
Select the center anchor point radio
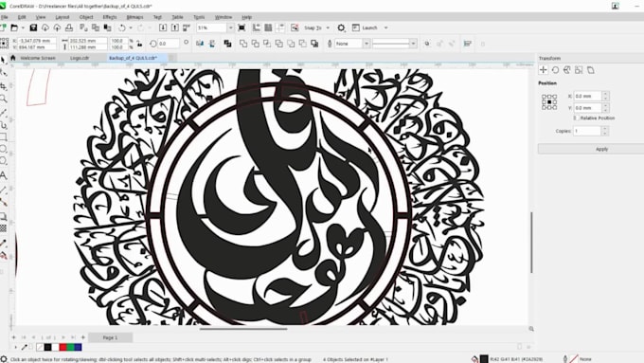(549, 102)
